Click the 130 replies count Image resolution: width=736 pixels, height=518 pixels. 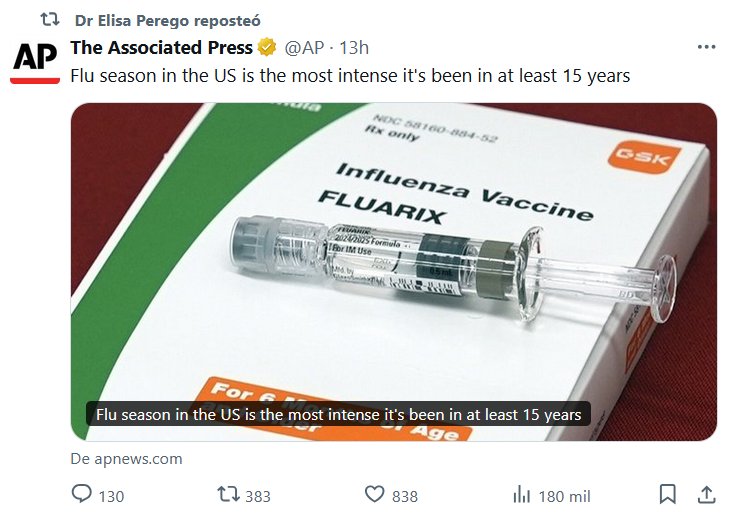click(111, 496)
